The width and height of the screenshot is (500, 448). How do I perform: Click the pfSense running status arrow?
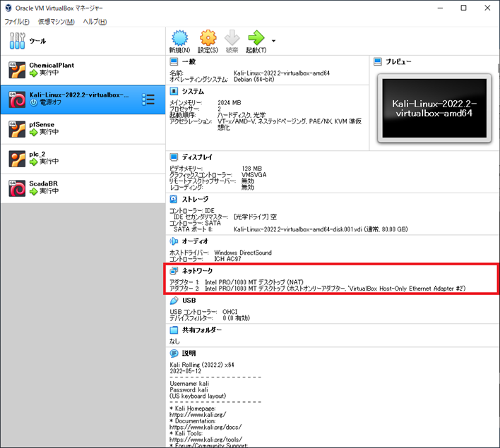tap(33, 132)
